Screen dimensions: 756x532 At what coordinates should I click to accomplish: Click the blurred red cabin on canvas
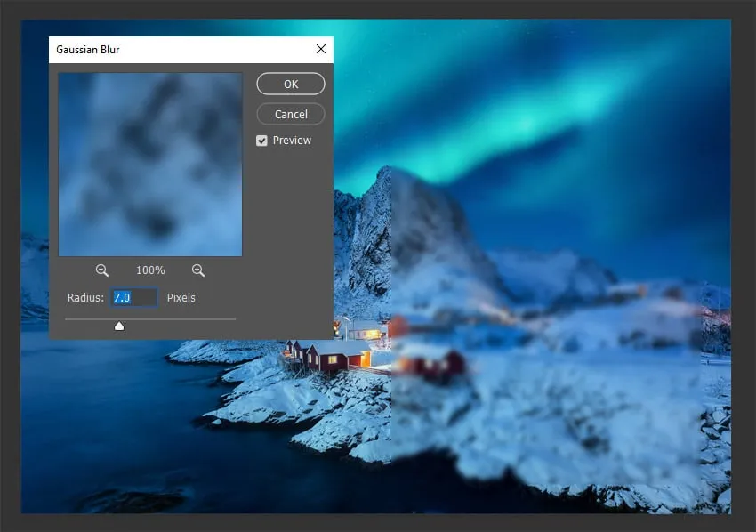pos(434,363)
